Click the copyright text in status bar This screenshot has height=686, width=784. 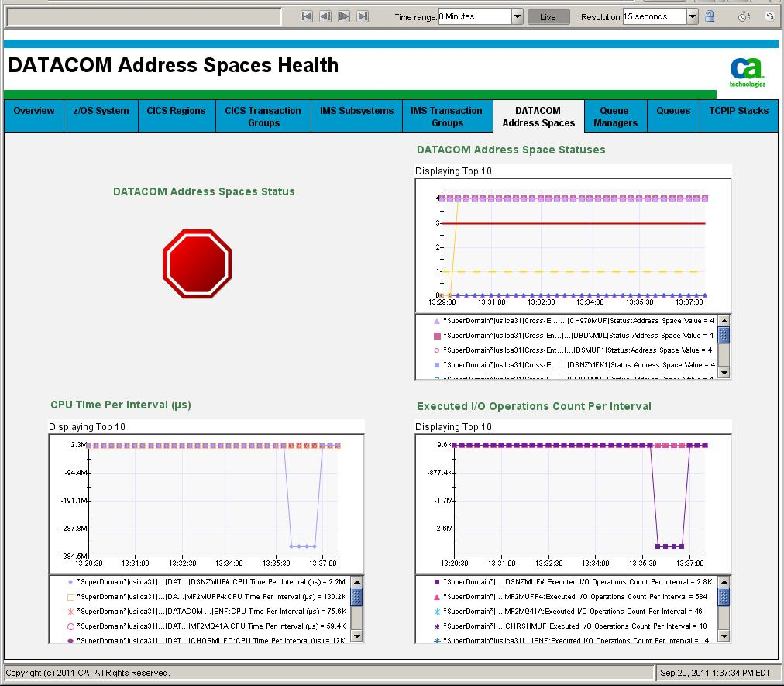click(x=88, y=673)
